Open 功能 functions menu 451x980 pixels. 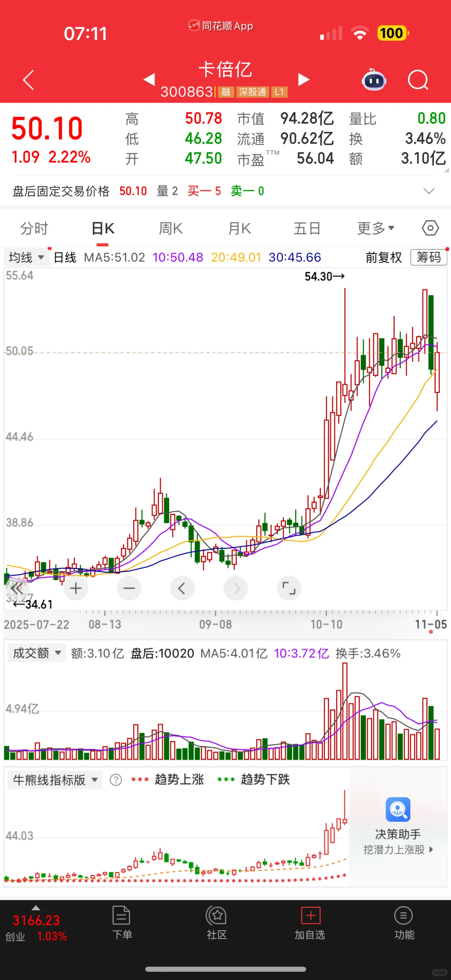[404, 923]
